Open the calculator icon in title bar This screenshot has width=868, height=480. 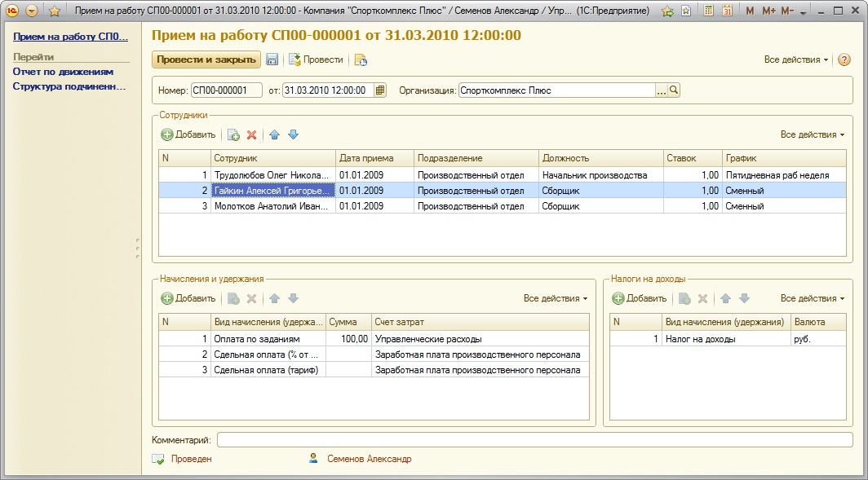pos(708,11)
